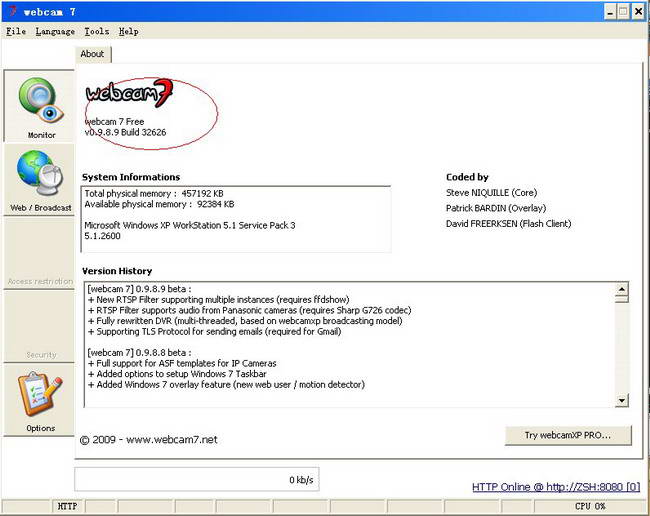This screenshot has height=516, width=650.
Task: Close the webcam 7 window
Action: click(638, 12)
